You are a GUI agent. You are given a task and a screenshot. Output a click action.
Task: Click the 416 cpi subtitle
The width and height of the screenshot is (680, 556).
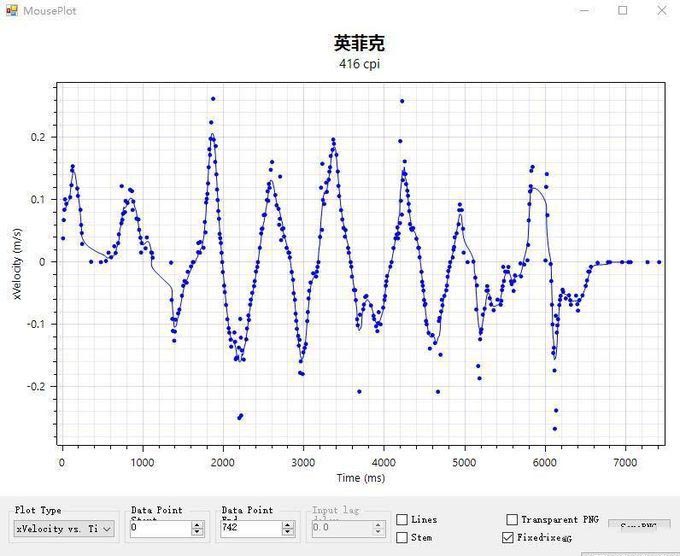(360, 64)
